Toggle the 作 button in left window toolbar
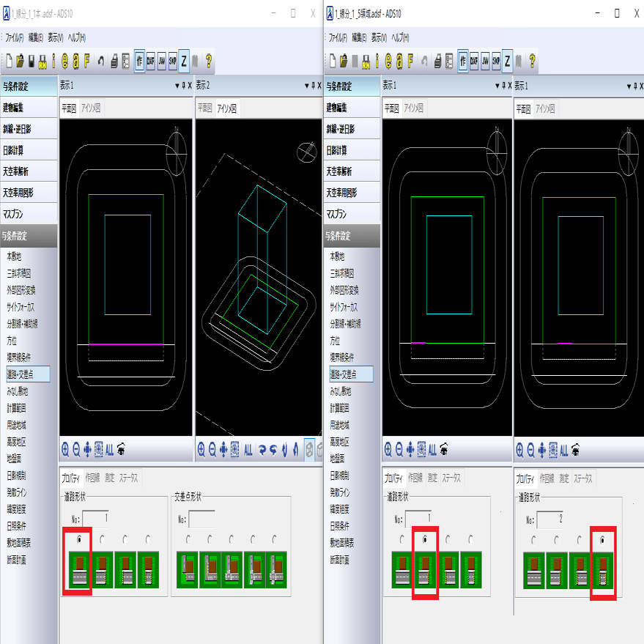 139,62
